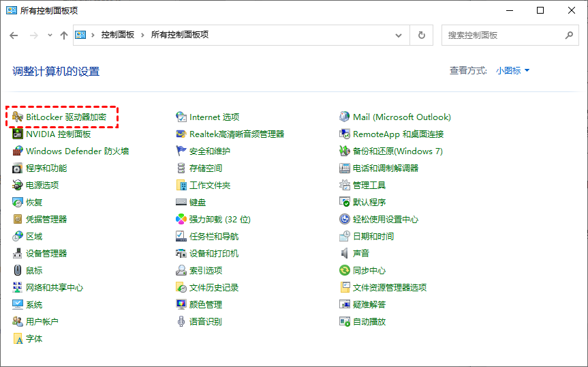Open the RemoteApp 和桌面连接 icon
The image size is (588, 367).
[344, 134]
